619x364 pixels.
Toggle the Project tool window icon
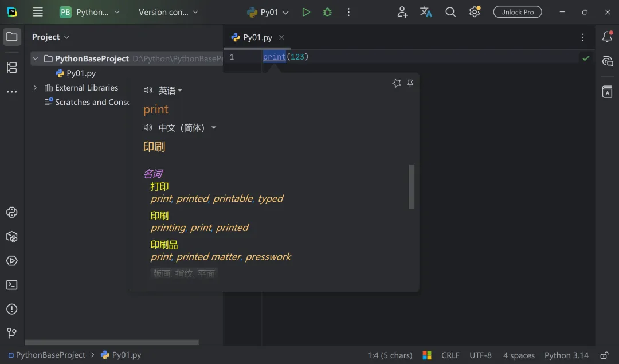click(12, 37)
